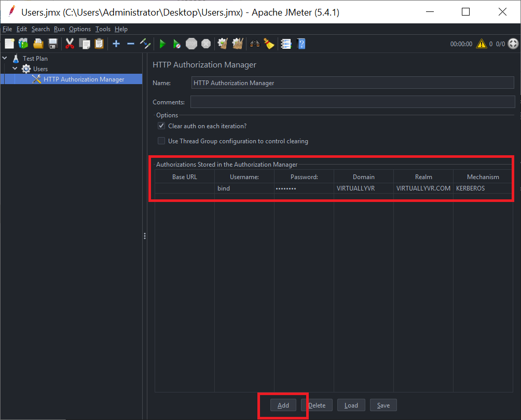
Task: Click the Reset Search broom icon
Action: (269, 44)
